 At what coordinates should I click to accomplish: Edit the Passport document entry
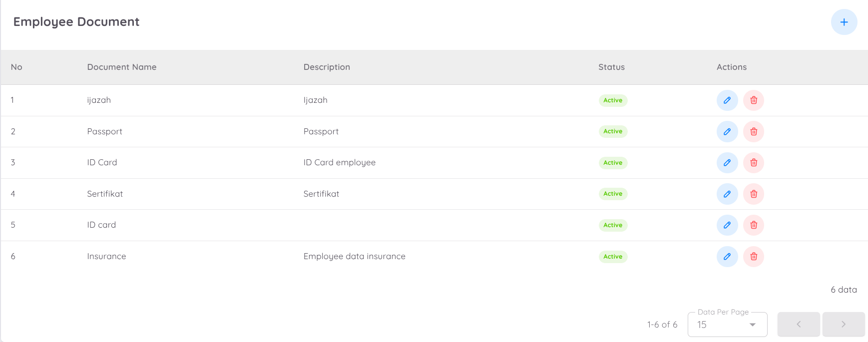727,132
